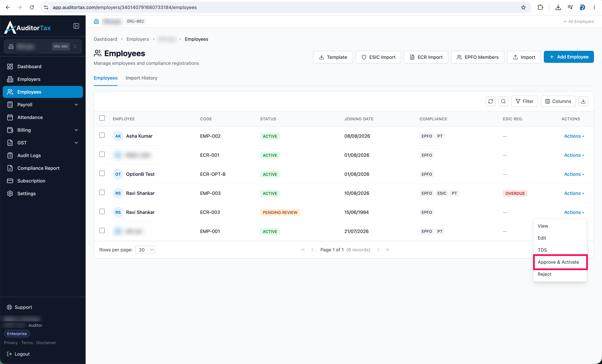Image resolution: width=602 pixels, height=364 pixels.
Task: Download the table export icon
Action: click(583, 101)
